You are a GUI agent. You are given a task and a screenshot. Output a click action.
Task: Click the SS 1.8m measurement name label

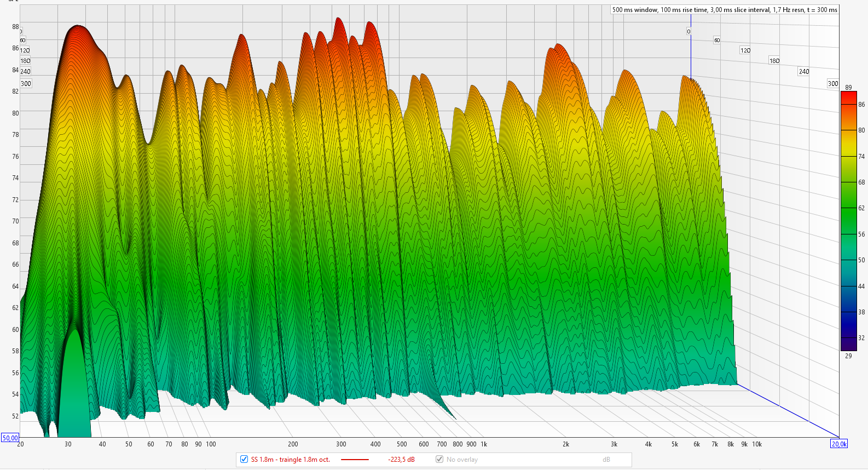coord(290,460)
